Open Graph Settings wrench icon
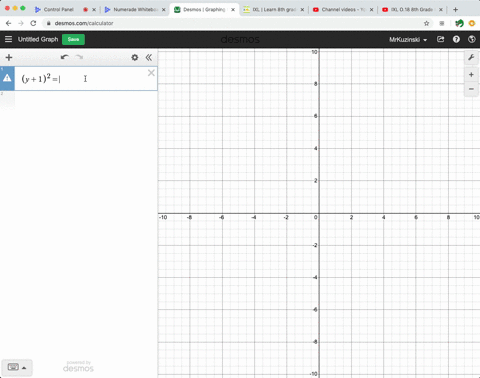480x378 pixels. (x=471, y=58)
